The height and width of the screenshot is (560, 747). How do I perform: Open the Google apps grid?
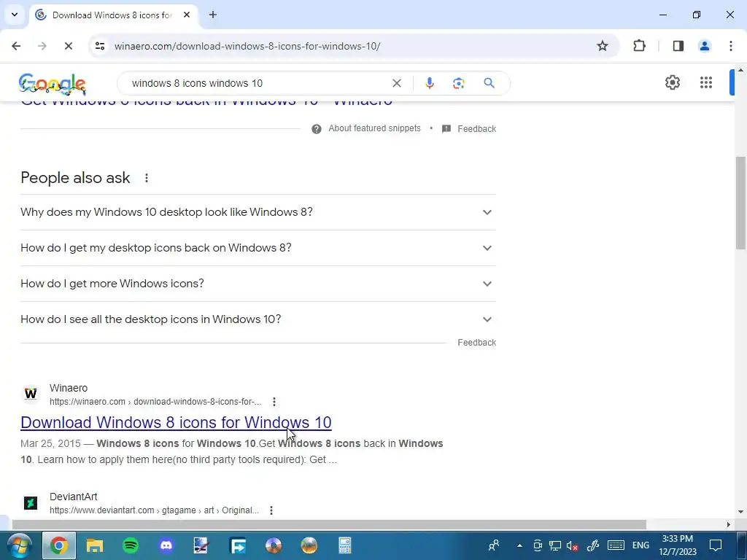[706, 82]
